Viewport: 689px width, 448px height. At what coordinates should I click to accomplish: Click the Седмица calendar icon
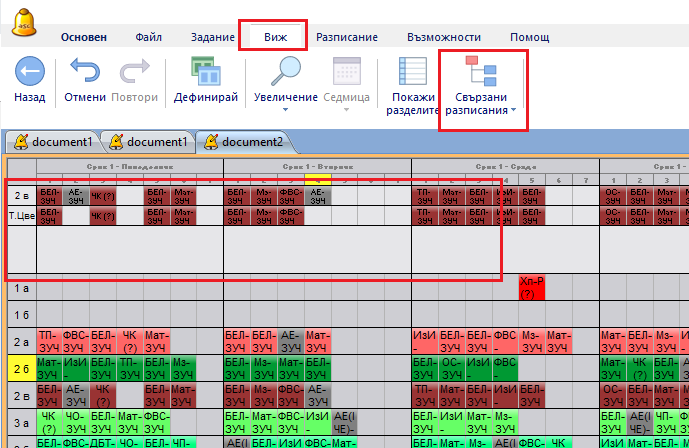(346, 72)
